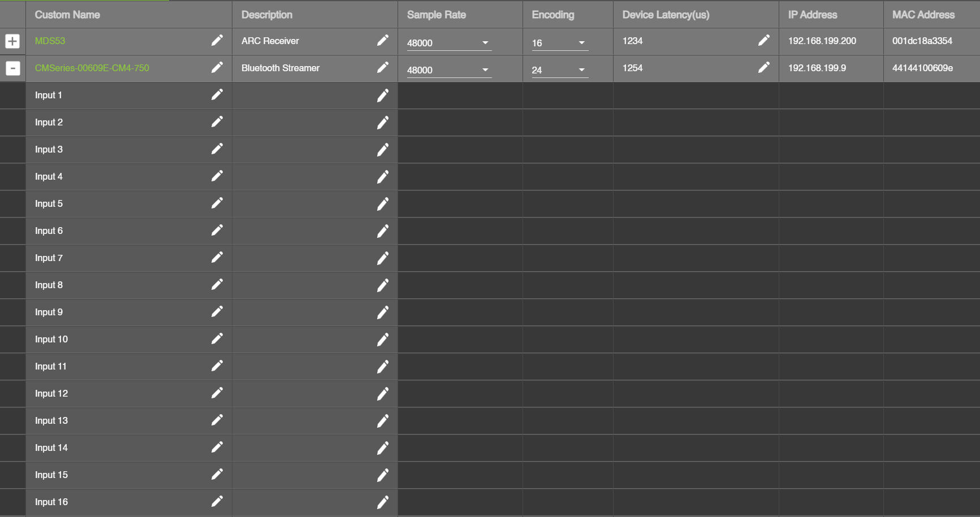Rename Input 1 with pencil icon
Viewport: 980px width, 517px height.
coord(217,94)
